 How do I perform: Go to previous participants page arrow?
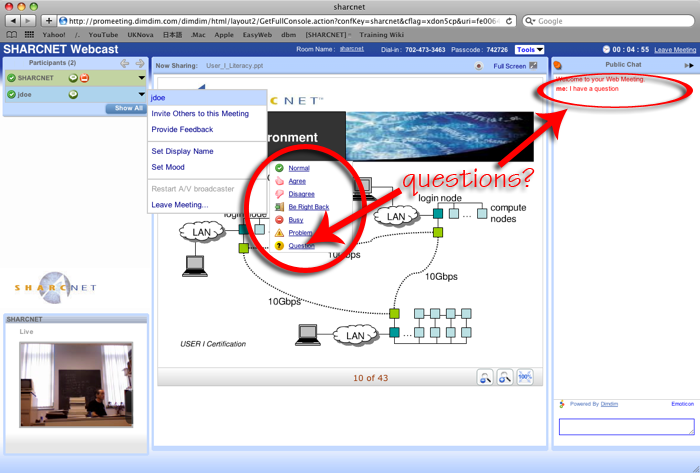pos(125,64)
